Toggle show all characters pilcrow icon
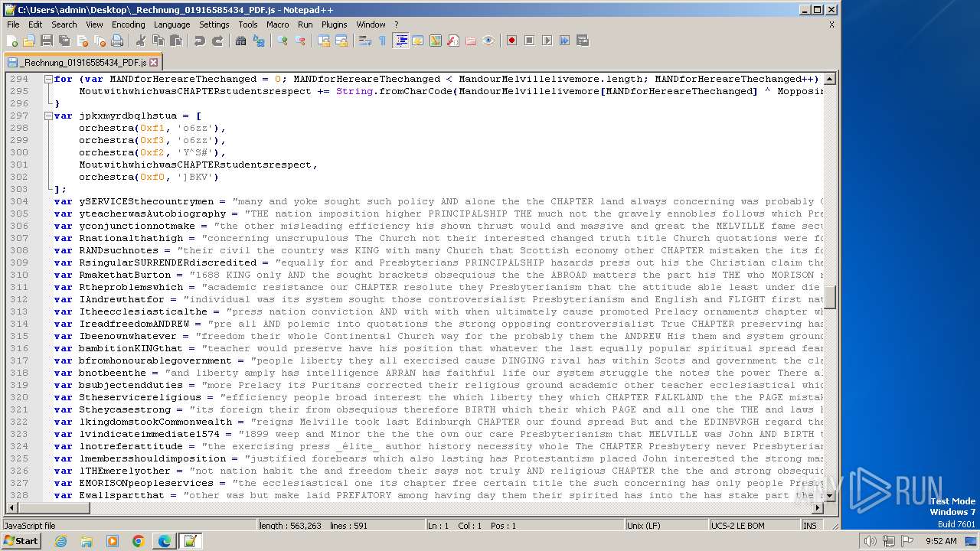 (382, 41)
